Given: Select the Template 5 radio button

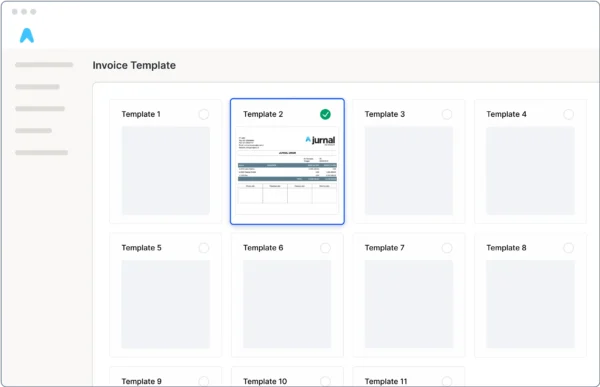Looking at the screenshot, I should coord(204,248).
